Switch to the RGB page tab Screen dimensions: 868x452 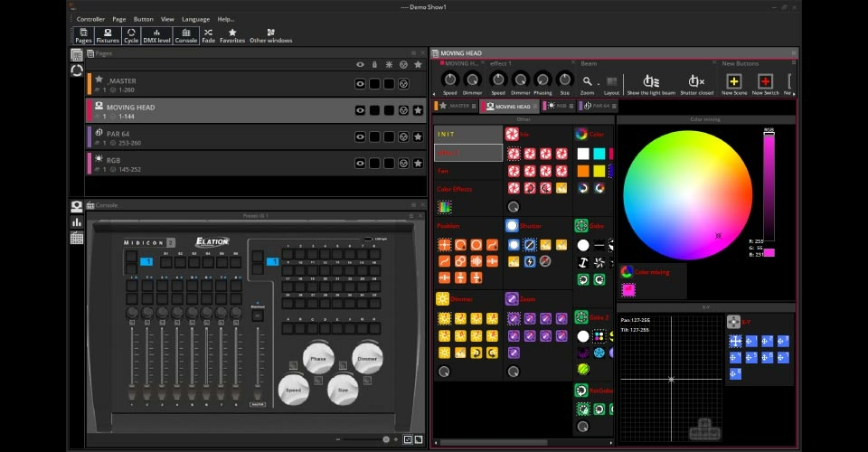pos(558,106)
